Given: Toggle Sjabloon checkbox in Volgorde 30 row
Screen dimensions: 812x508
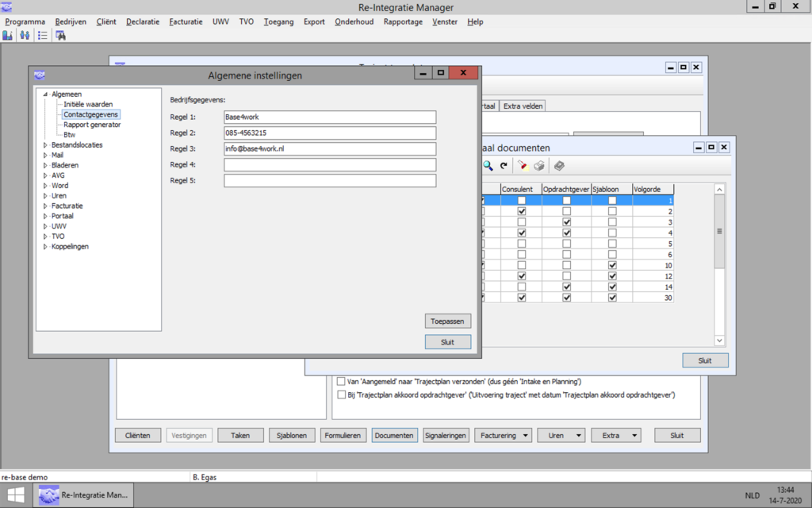Looking at the screenshot, I should (x=612, y=298).
